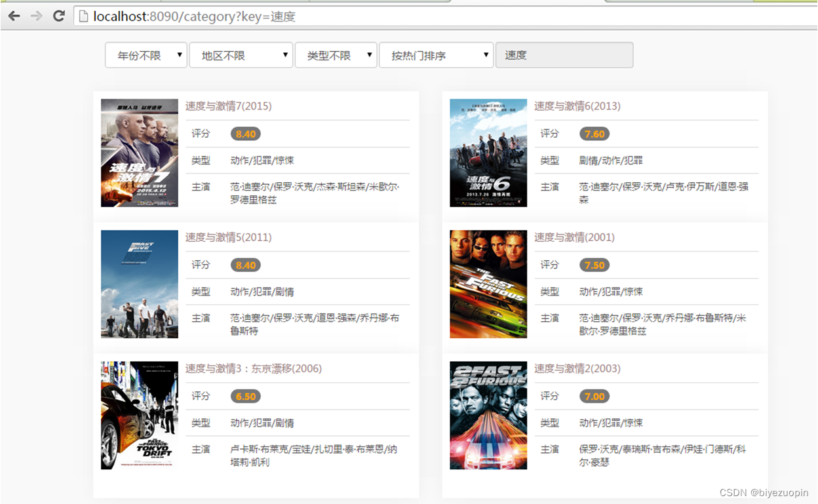
Task: Open The Fast and the Furious 2001 poster
Action: (488, 284)
